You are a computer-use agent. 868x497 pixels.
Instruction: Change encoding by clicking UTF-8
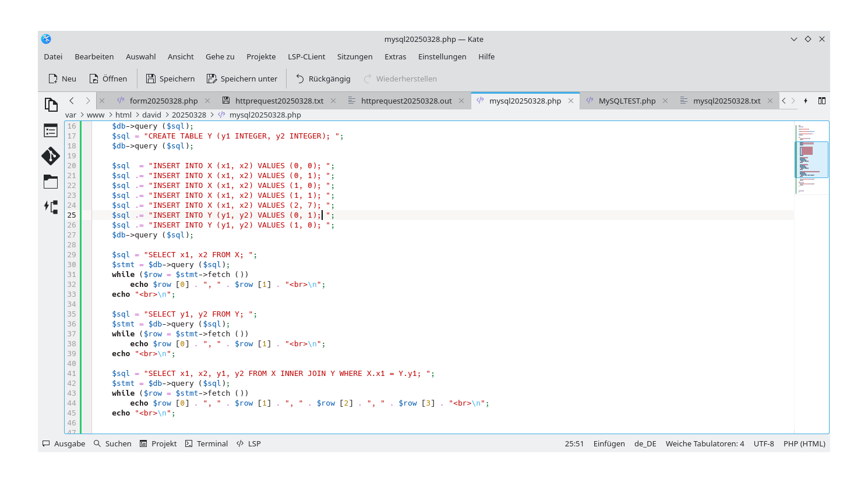point(763,443)
